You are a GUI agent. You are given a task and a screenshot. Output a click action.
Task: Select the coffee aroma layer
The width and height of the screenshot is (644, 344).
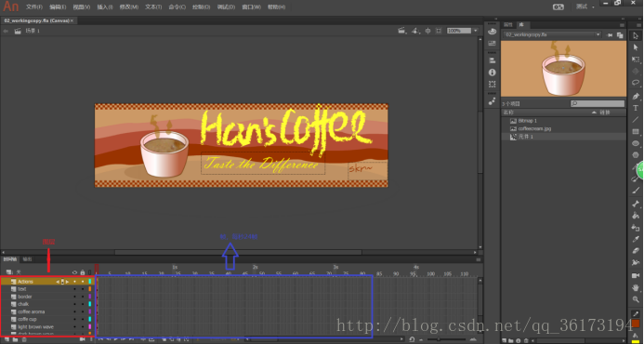pyautogui.click(x=32, y=312)
